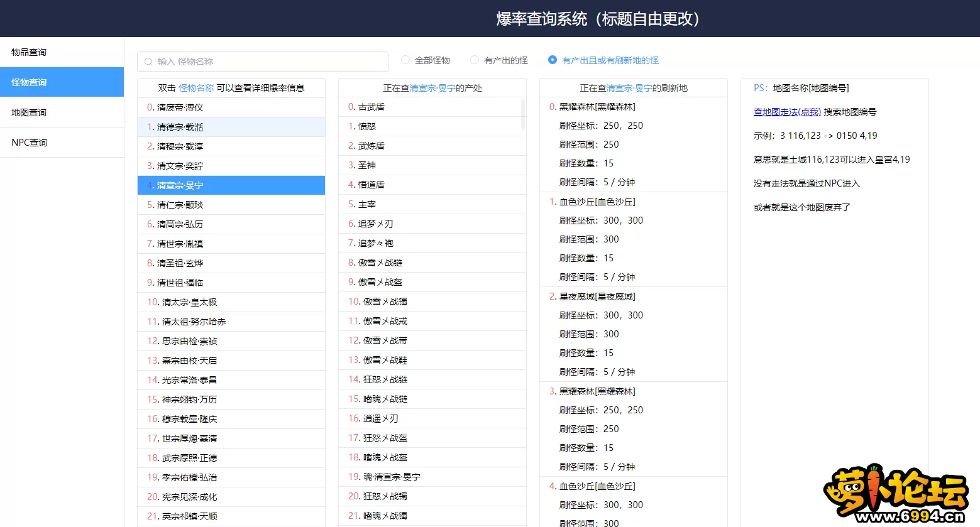Click drop item 傲雪メ战鞋

click(x=432, y=360)
